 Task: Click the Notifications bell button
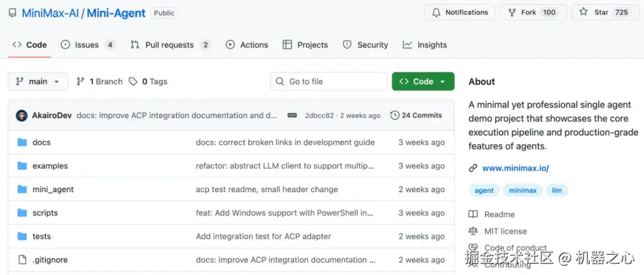point(460,12)
